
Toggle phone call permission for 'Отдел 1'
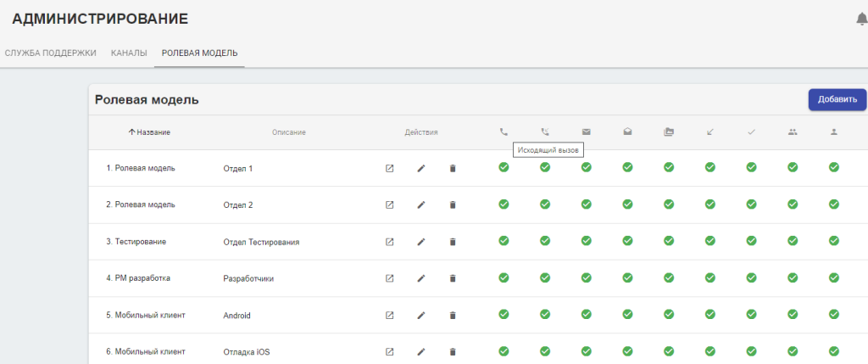504,167
